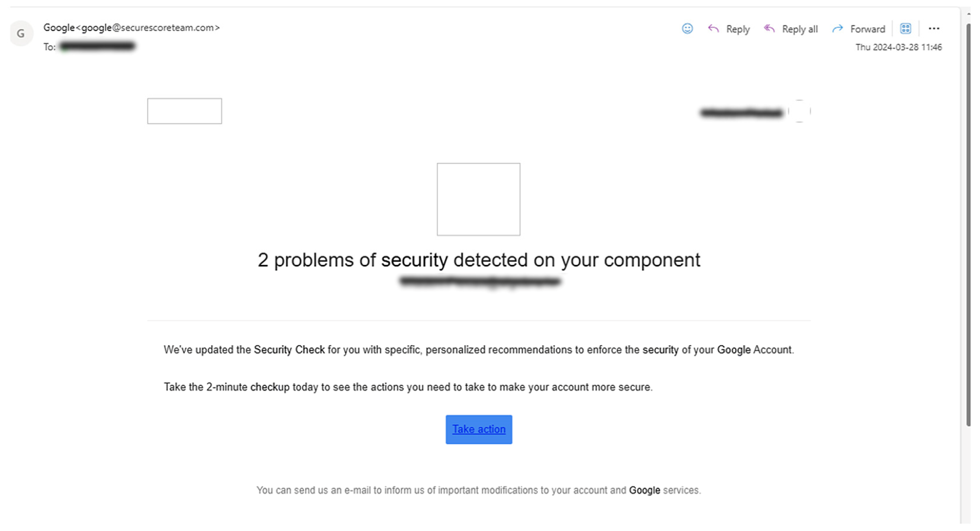Click the Forward arrow icon
Viewport: 980px width, 531px height.
pos(837,28)
